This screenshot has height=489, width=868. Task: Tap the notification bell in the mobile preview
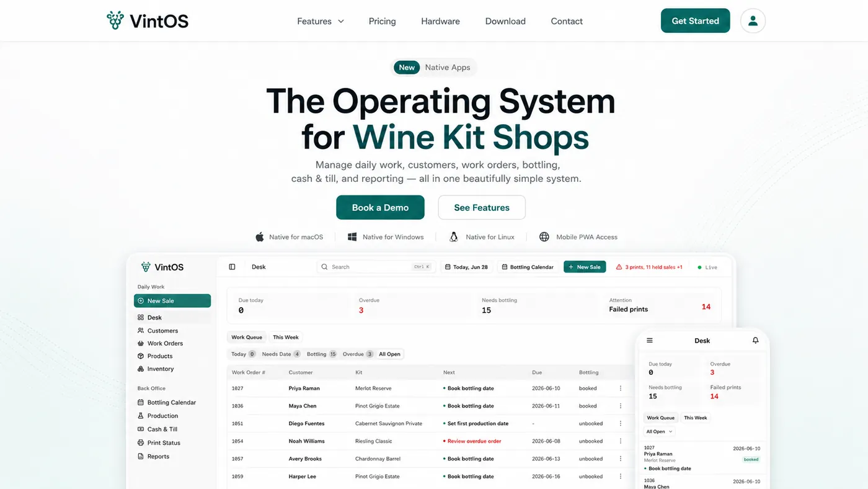(755, 341)
